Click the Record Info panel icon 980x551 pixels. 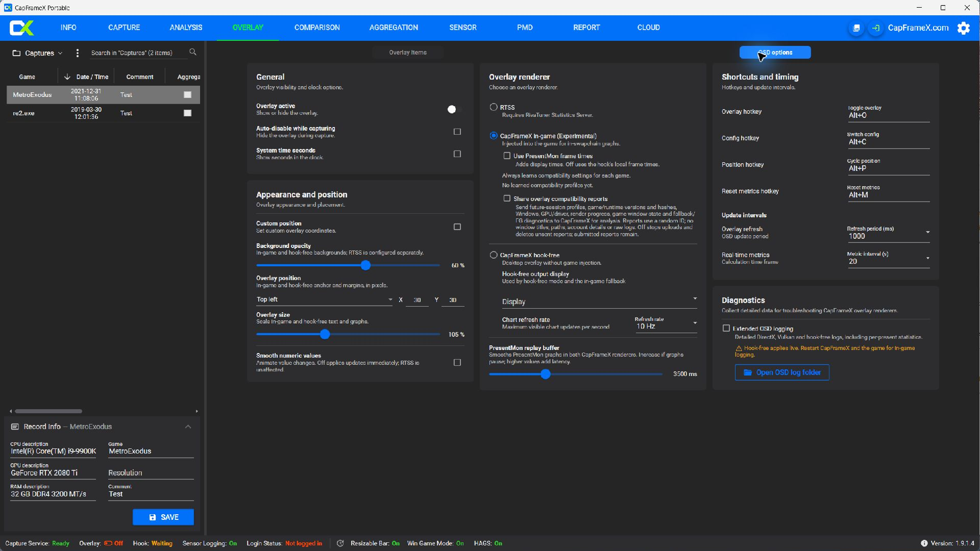point(15,427)
